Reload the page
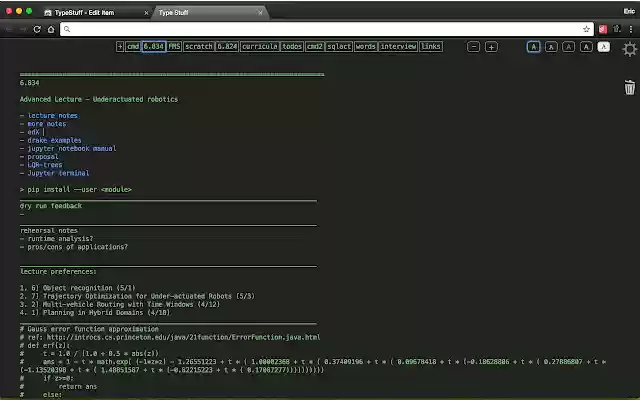This screenshot has height=400, width=640. pyautogui.click(x=37, y=29)
